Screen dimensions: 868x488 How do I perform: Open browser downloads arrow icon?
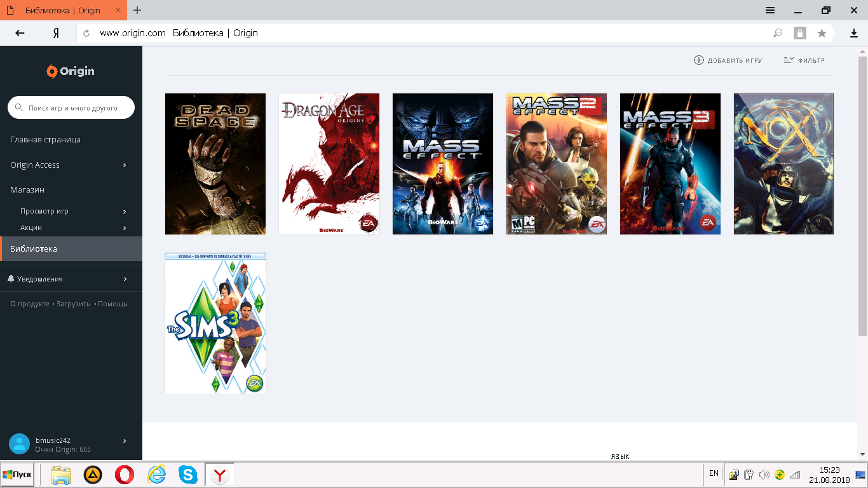tap(854, 33)
